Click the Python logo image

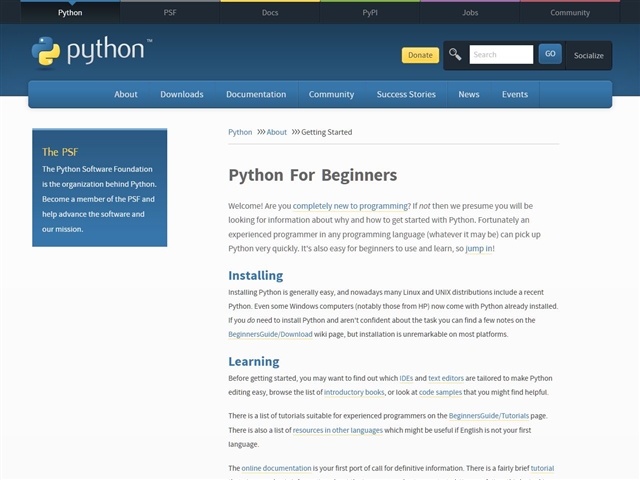tap(92, 51)
